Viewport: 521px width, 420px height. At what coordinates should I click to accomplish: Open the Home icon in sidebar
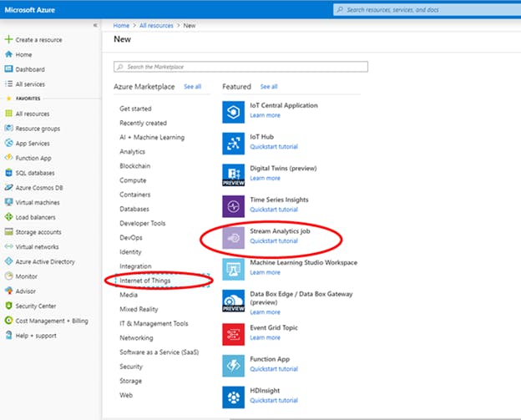click(8, 54)
